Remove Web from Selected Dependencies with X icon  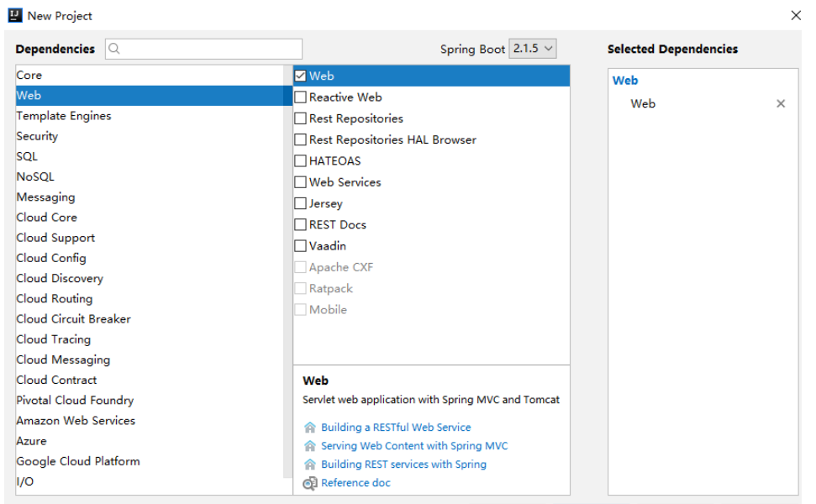tap(781, 103)
